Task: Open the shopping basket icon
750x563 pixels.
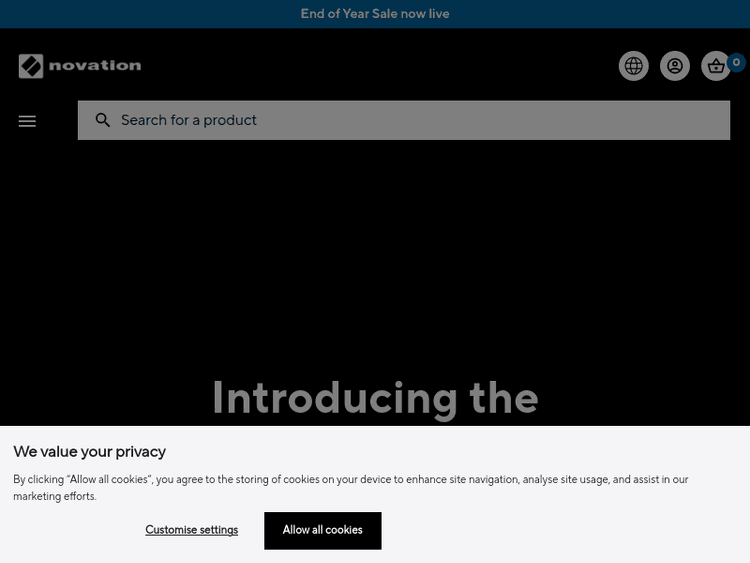Action: [715, 67]
